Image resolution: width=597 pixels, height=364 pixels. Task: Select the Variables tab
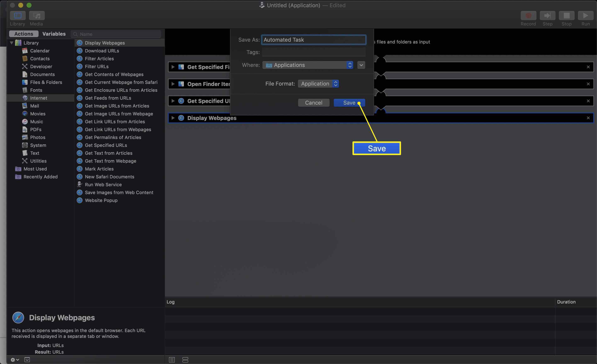click(54, 34)
